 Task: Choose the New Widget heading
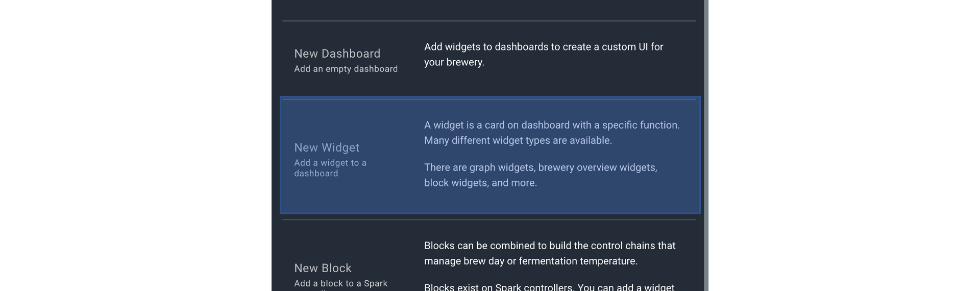coord(327,148)
